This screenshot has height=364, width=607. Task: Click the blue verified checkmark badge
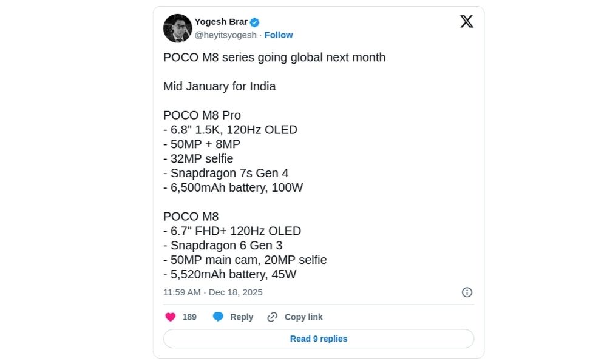(x=254, y=21)
